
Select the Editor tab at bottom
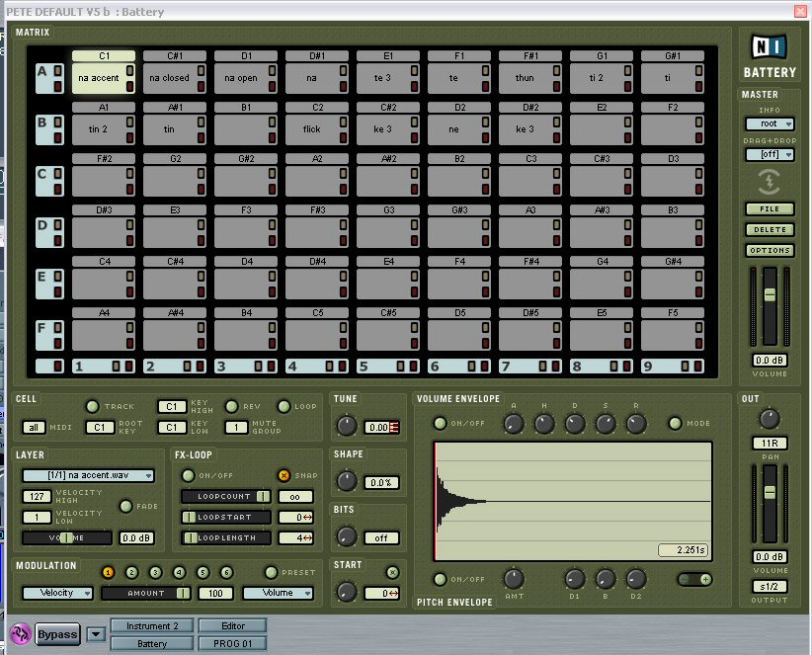tap(232, 625)
